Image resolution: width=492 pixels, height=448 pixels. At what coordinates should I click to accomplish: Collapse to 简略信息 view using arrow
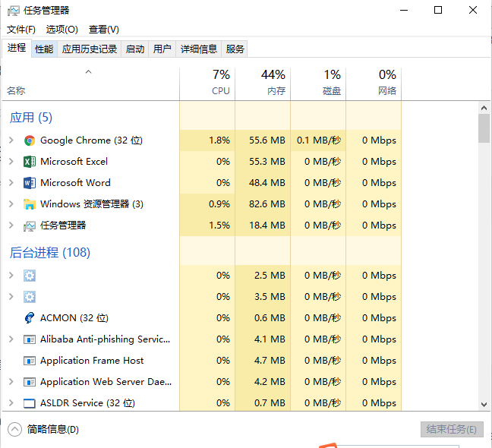pos(14,430)
